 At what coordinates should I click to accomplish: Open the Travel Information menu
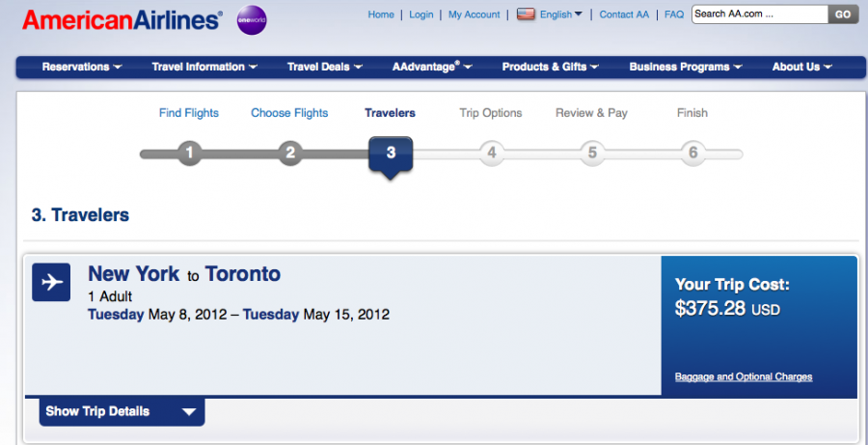point(204,67)
